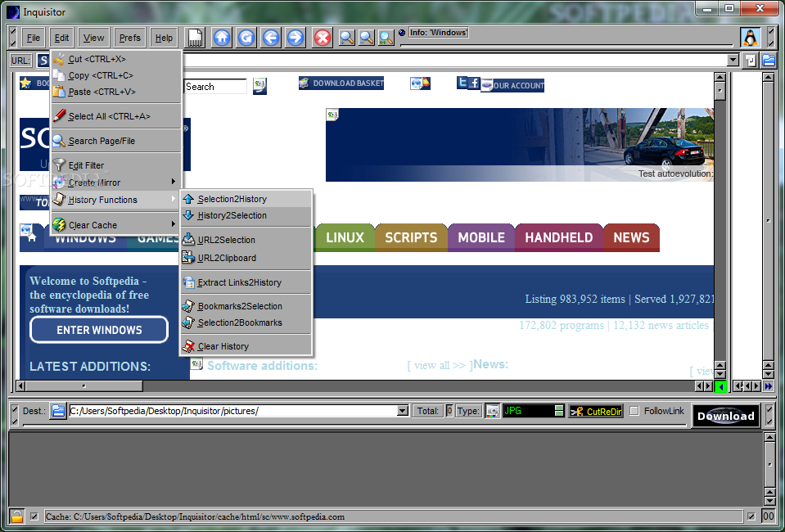Open the File menu
This screenshot has height=532, width=785.
click(34, 38)
